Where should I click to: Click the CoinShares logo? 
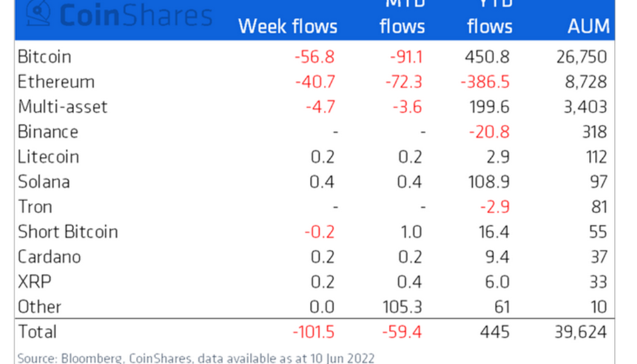tap(120, 16)
